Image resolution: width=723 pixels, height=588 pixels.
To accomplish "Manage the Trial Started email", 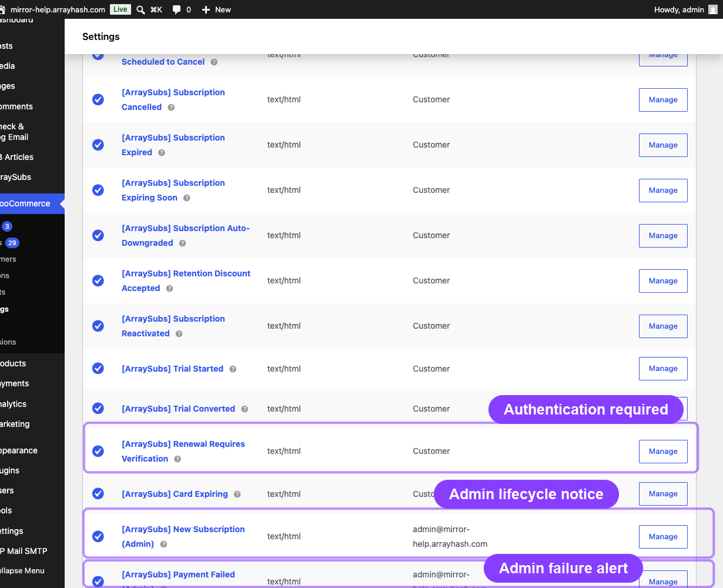I will coord(663,369).
